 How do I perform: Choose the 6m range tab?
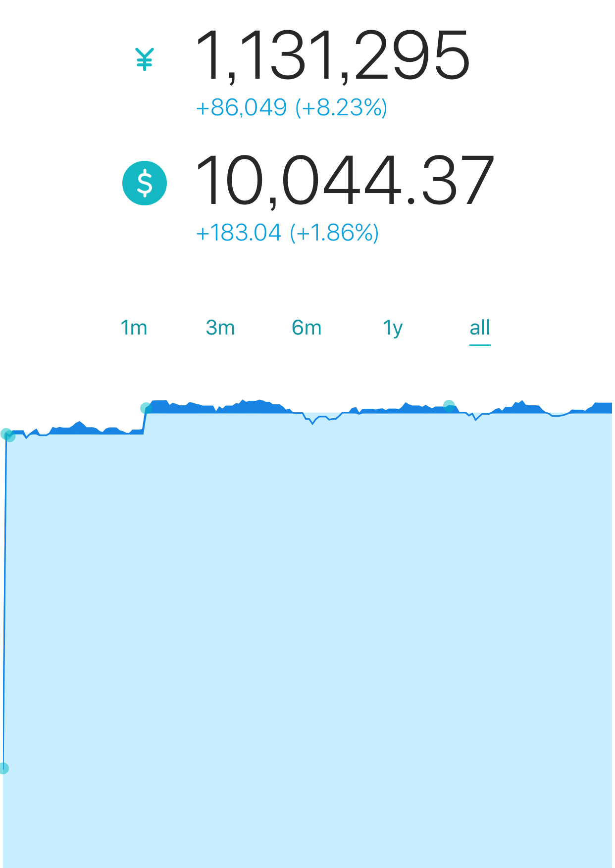[x=307, y=328]
